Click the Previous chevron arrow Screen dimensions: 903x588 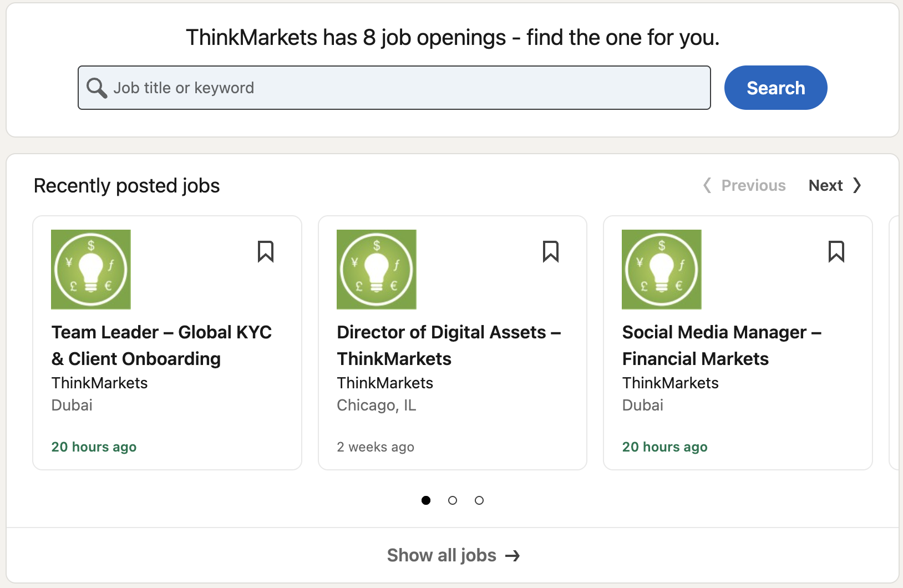pos(707,185)
